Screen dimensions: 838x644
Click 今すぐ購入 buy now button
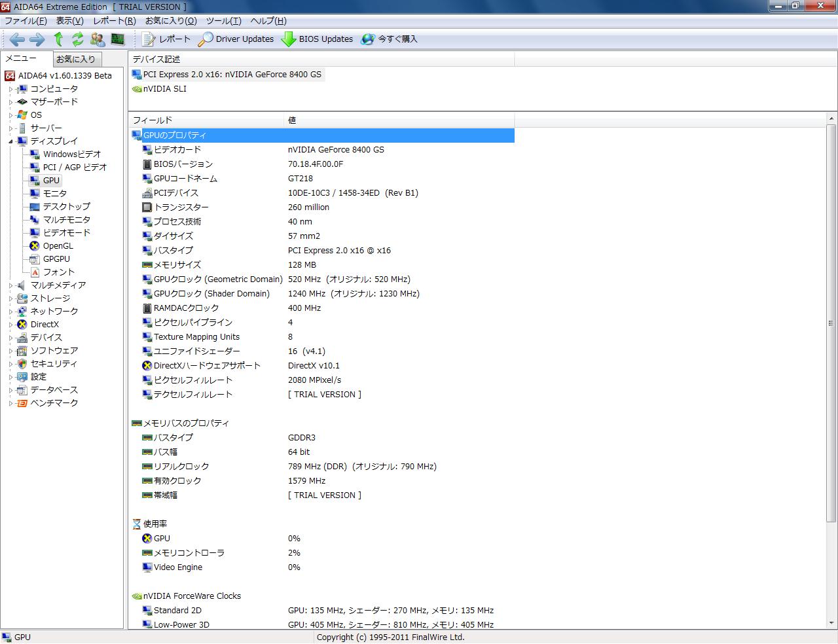(389, 39)
